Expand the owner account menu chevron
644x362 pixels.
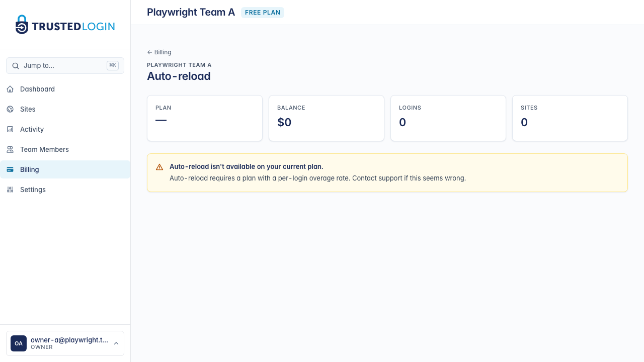116,343
